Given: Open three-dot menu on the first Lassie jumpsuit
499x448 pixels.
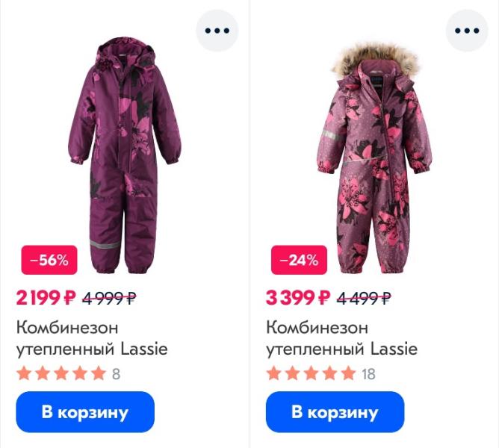Looking at the screenshot, I should (x=217, y=31).
